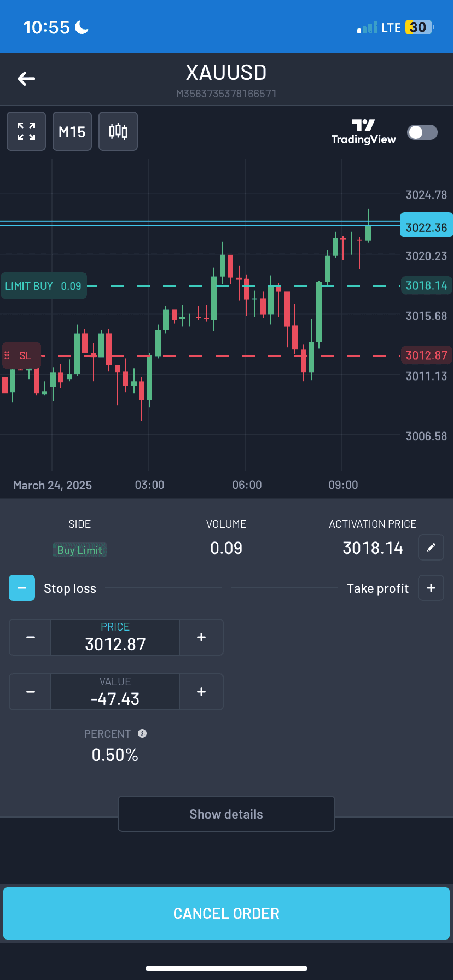Edit activation price with pencil icon
The width and height of the screenshot is (453, 980).
click(431, 547)
